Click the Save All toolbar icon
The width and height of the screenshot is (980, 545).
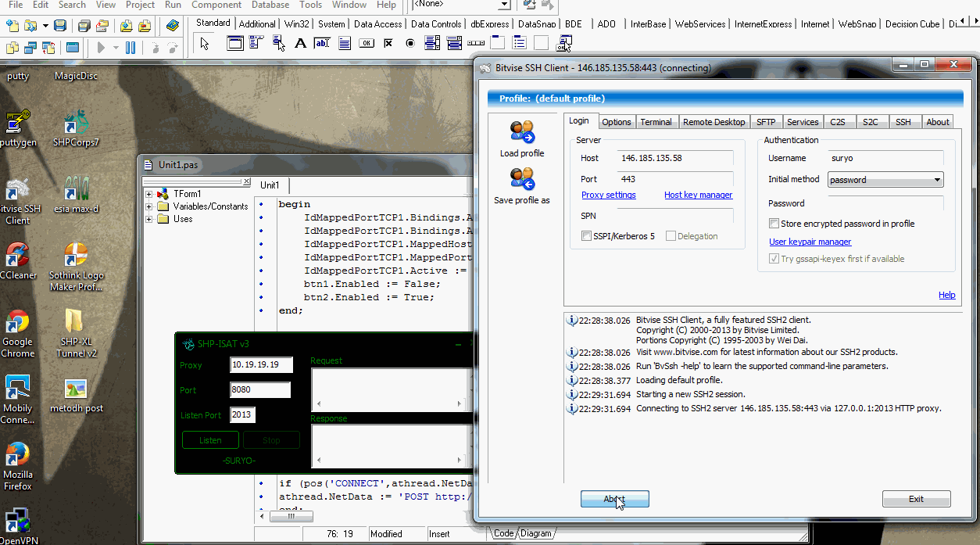coord(84,26)
